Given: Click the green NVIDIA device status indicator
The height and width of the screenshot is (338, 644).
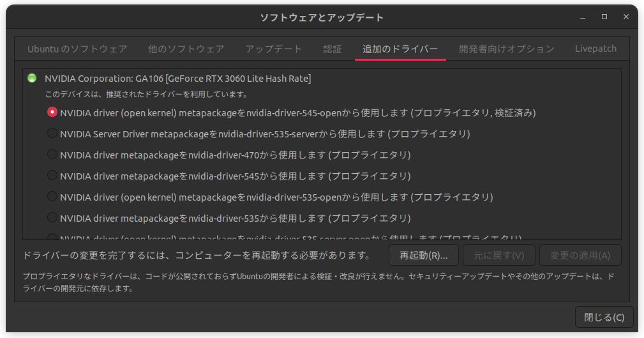Looking at the screenshot, I should click(32, 79).
